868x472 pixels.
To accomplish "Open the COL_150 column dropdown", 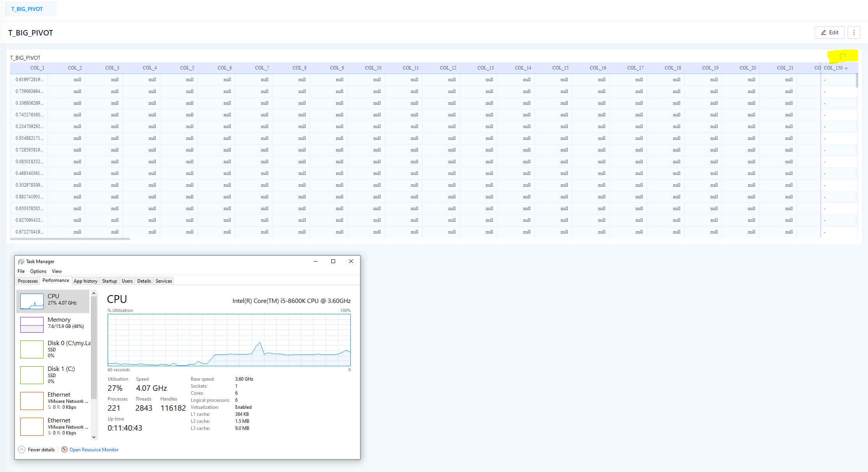I will pyautogui.click(x=846, y=68).
